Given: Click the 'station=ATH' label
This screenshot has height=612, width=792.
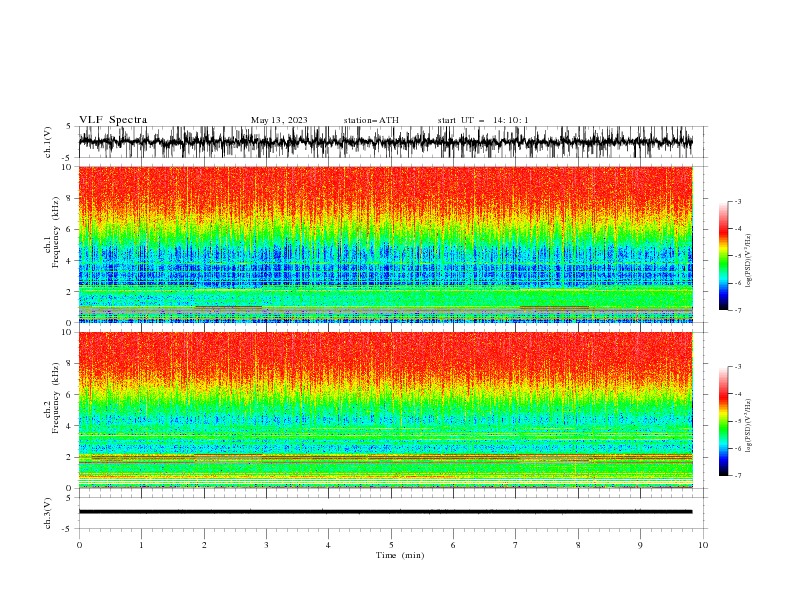Looking at the screenshot, I should pos(371,120).
